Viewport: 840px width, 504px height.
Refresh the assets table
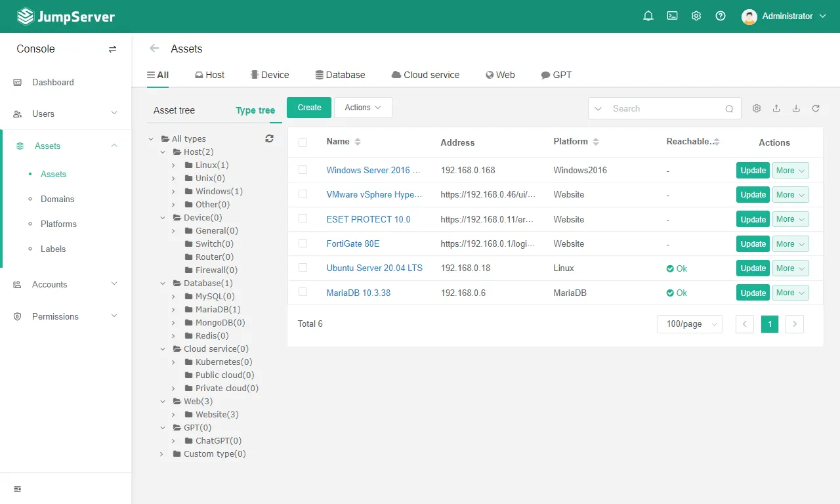pos(816,108)
